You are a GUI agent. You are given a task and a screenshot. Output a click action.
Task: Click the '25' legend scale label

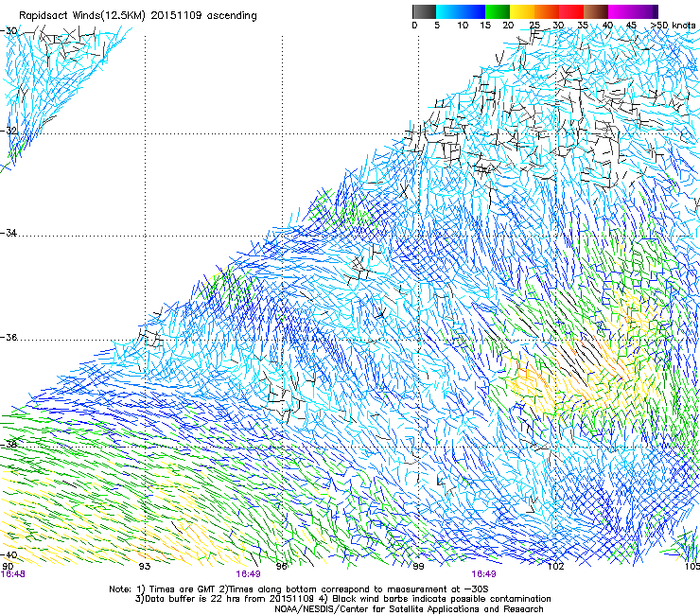point(534,26)
